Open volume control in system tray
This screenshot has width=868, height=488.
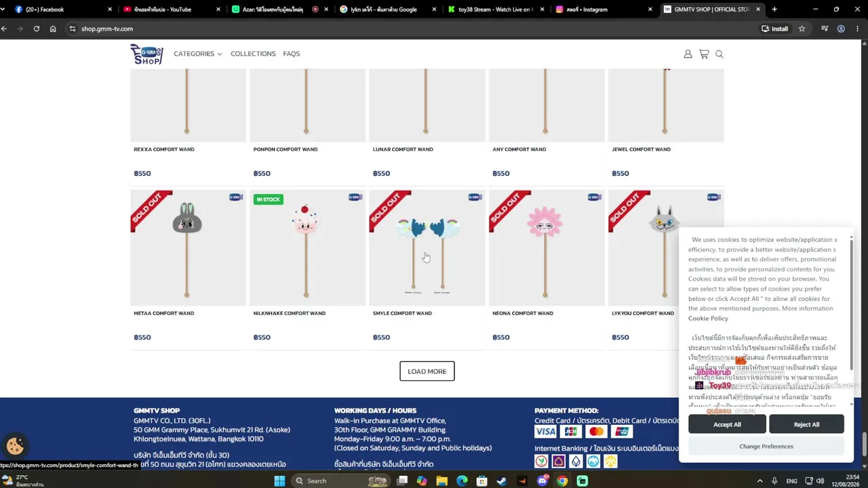tap(820, 481)
